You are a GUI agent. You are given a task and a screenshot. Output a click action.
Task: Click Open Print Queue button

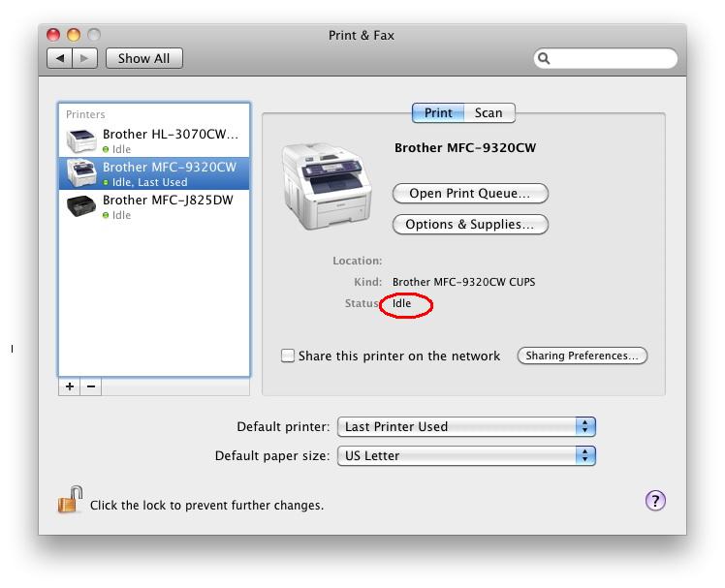pos(470,194)
